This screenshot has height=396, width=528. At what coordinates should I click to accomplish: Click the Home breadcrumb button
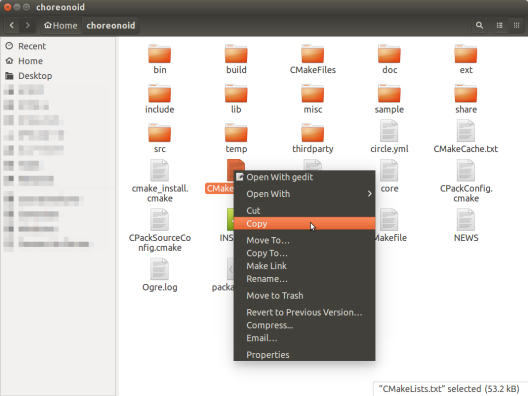(x=61, y=25)
